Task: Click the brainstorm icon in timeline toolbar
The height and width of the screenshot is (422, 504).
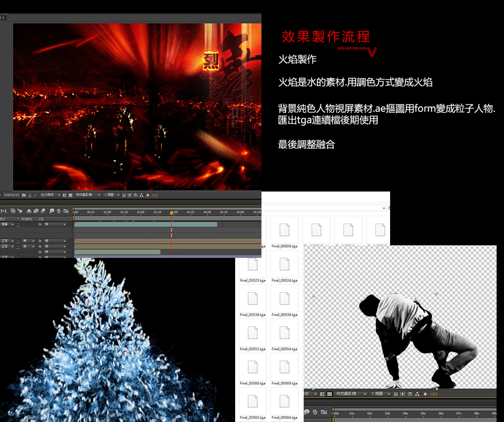Action: pos(52,210)
